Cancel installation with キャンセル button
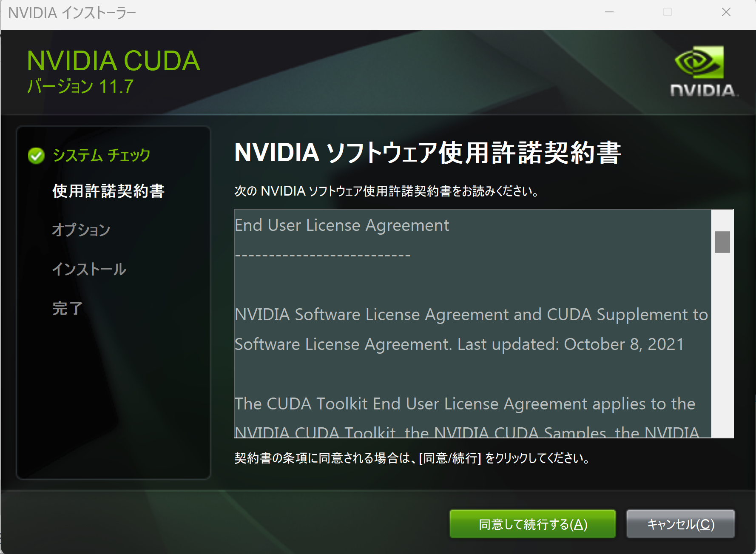Image resolution: width=756 pixels, height=554 pixels. point(680,524)
